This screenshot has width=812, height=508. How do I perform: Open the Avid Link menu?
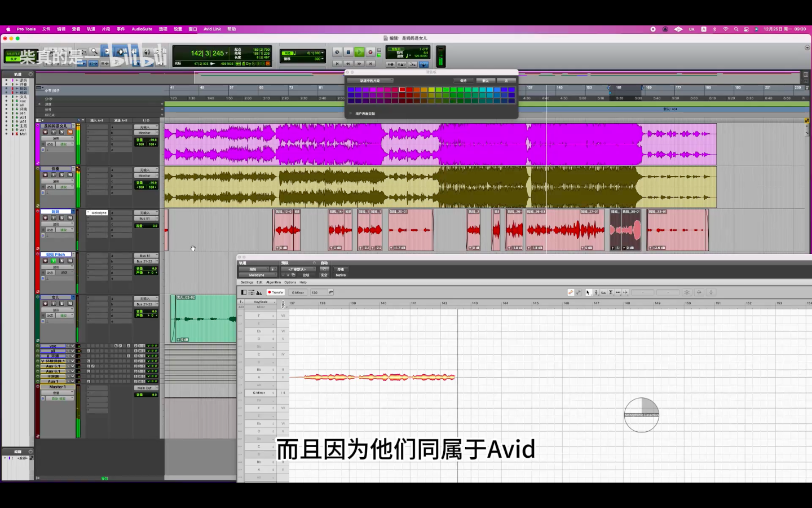pos(212,29)
